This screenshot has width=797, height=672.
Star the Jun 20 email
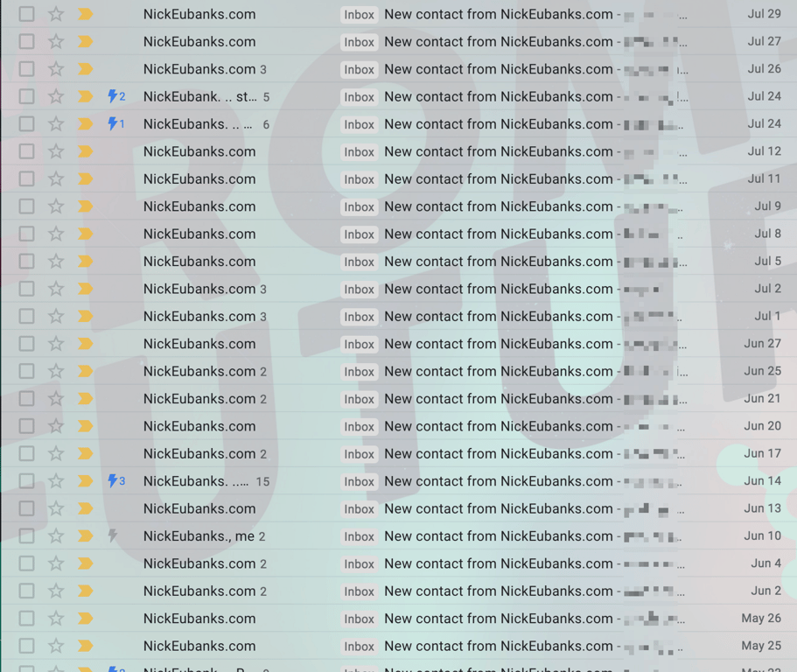coord(56,426)
